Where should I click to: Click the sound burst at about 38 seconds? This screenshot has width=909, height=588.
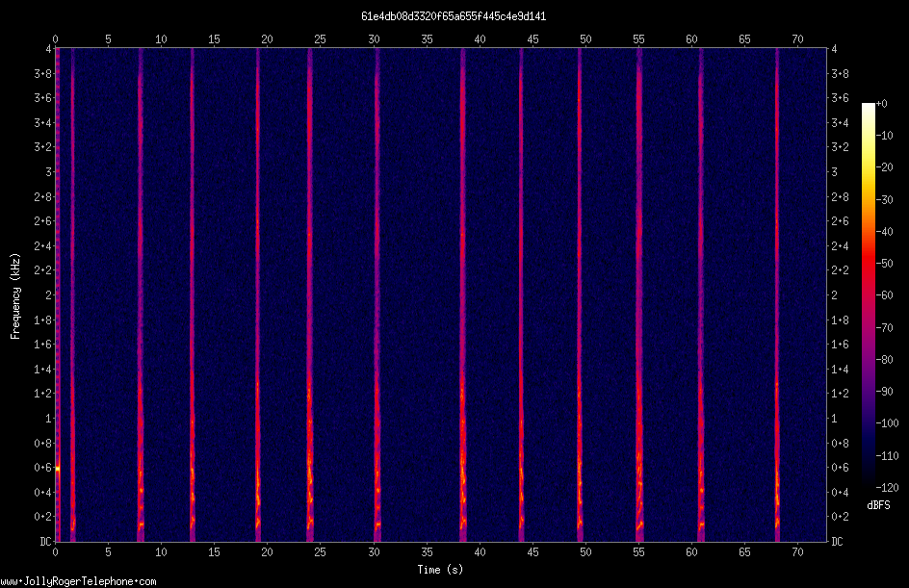click(462, 295)
